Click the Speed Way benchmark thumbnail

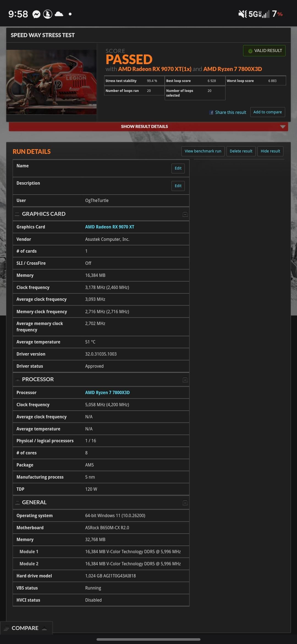click(x=51, y=82)
